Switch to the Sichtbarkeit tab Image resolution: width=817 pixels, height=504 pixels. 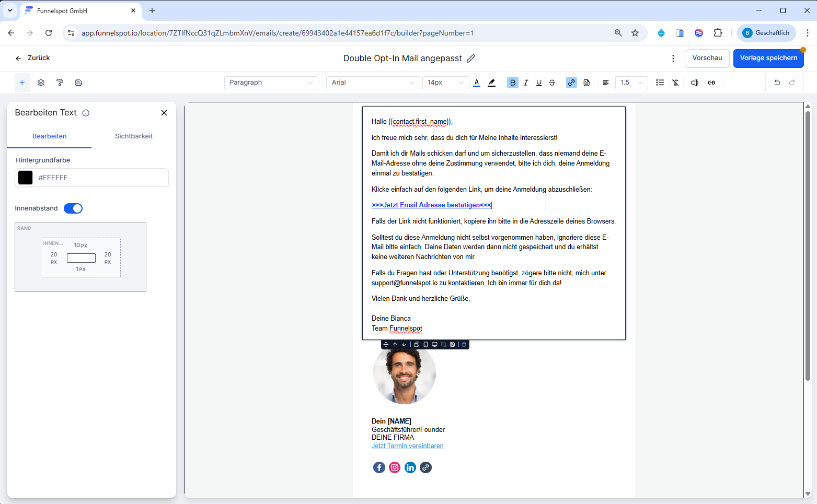[x=134, y=136]
